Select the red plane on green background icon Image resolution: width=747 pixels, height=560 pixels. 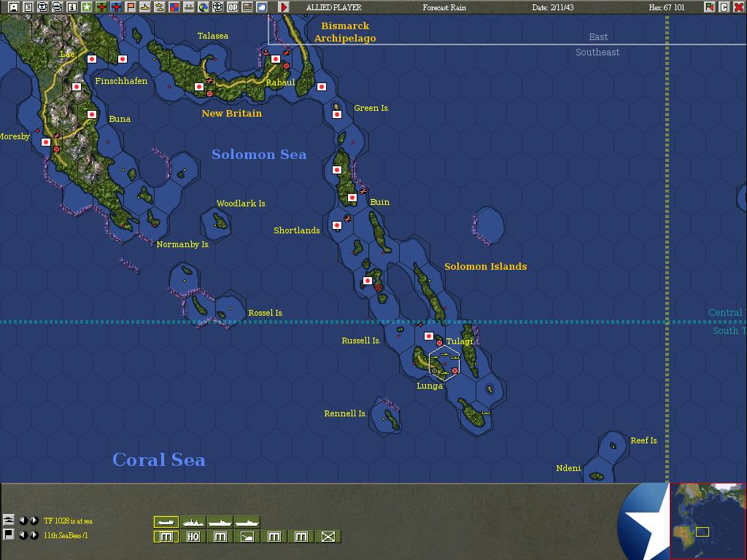point(101,7)
